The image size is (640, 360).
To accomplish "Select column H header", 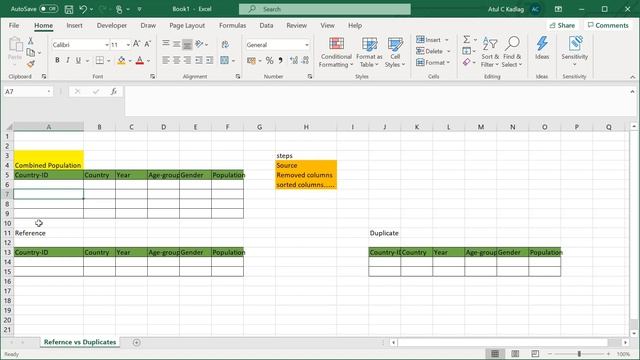I will click(x=306, y=127).
